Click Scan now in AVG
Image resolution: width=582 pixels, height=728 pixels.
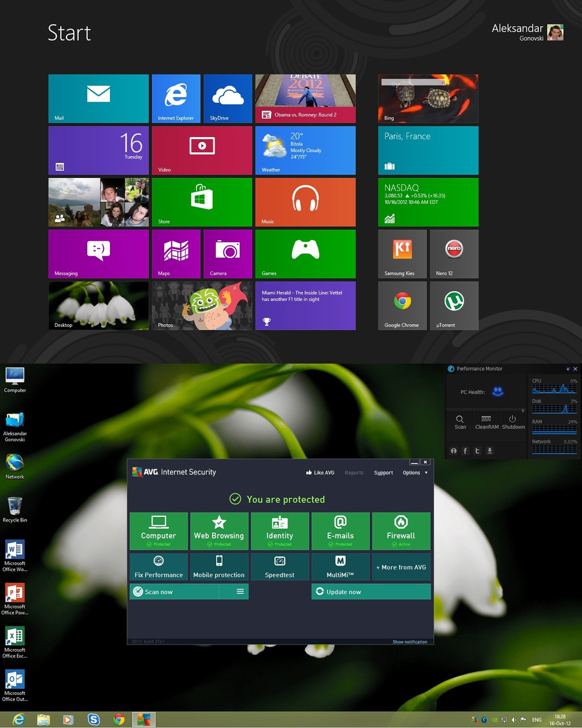[x=175, y=591]
